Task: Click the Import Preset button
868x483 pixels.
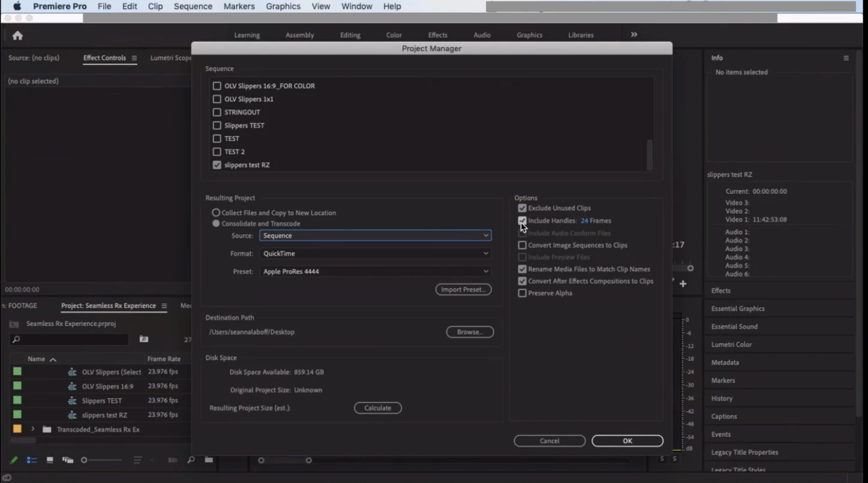Action: [x=463, y=290]
